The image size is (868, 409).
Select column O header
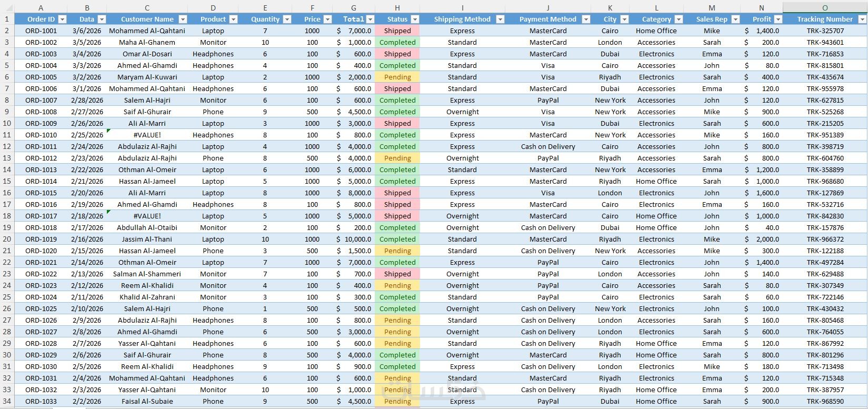click(x=825, y=7)
